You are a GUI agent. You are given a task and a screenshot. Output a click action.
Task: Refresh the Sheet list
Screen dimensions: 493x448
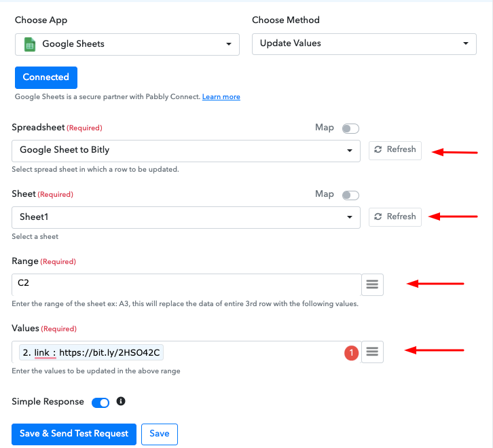coord(395,217)
